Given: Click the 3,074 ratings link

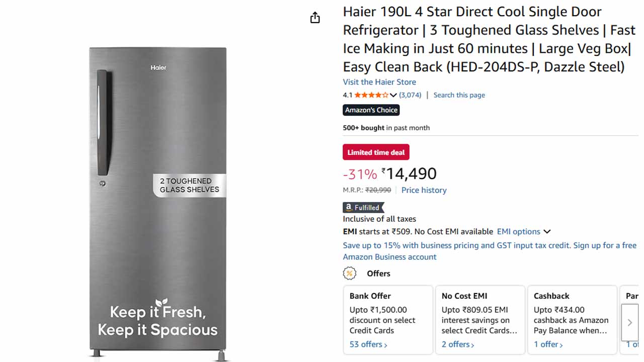Looking at the screenshot, I should point(409,95).
